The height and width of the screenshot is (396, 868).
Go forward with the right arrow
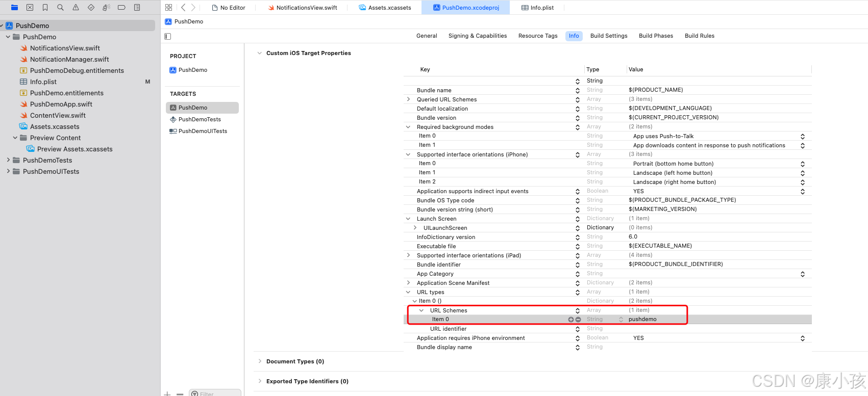(193, 8)
